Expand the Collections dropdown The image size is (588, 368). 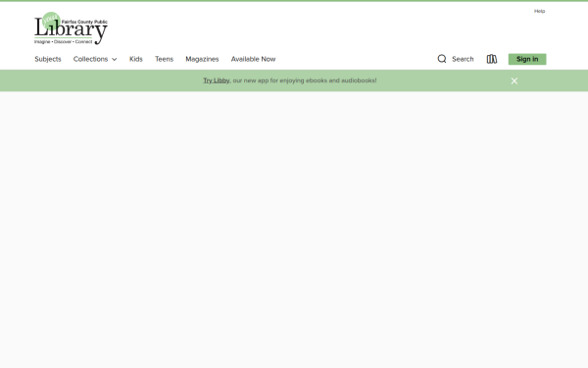click(95, 59)
